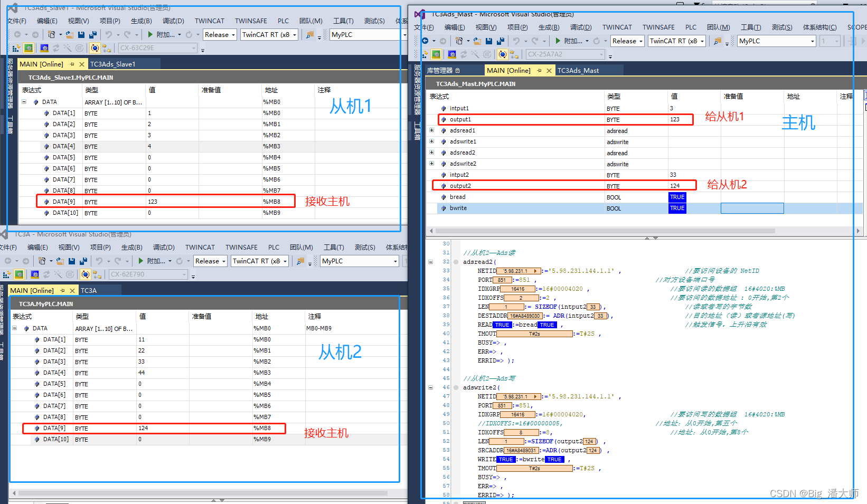The width and height of the screenshot is (867, 504).
Task: Click the 附加... attach button in TC3A window
Action: point(152,261)
